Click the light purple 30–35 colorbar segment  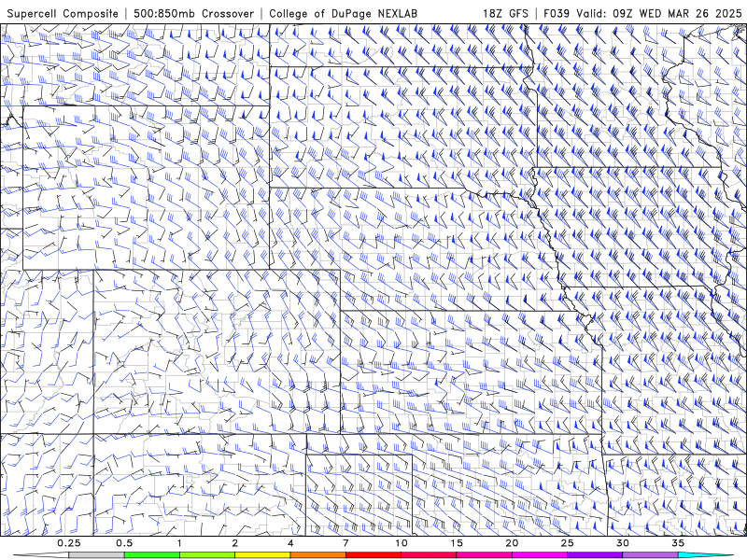pos(650,555)
